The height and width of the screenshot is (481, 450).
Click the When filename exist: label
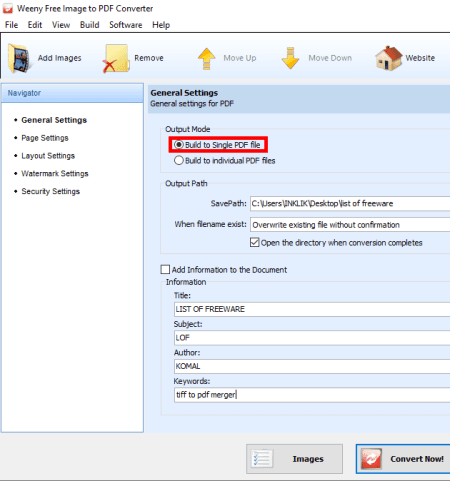(210, 224)
